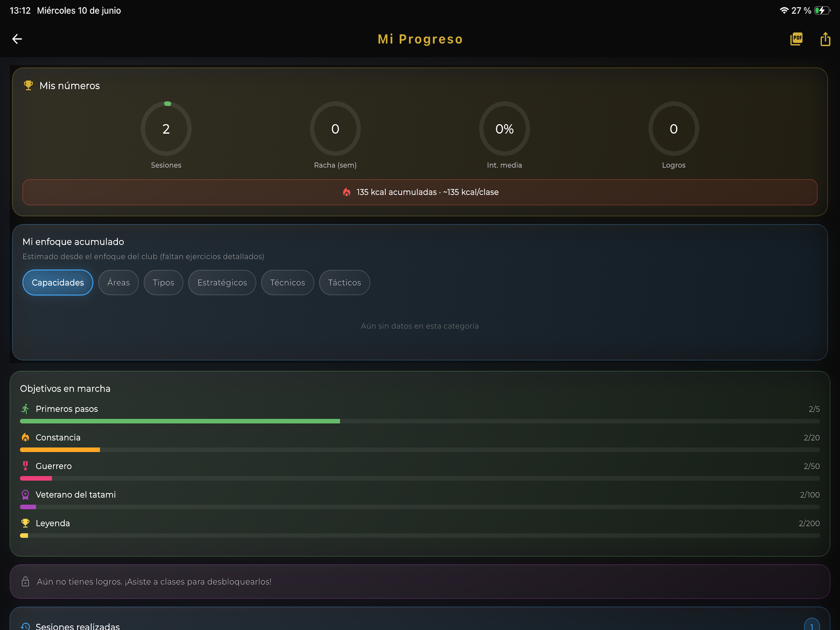This screenshot has width=840, height=630.
Task: Tap the Logros ring
Action: tap(674, 129)
